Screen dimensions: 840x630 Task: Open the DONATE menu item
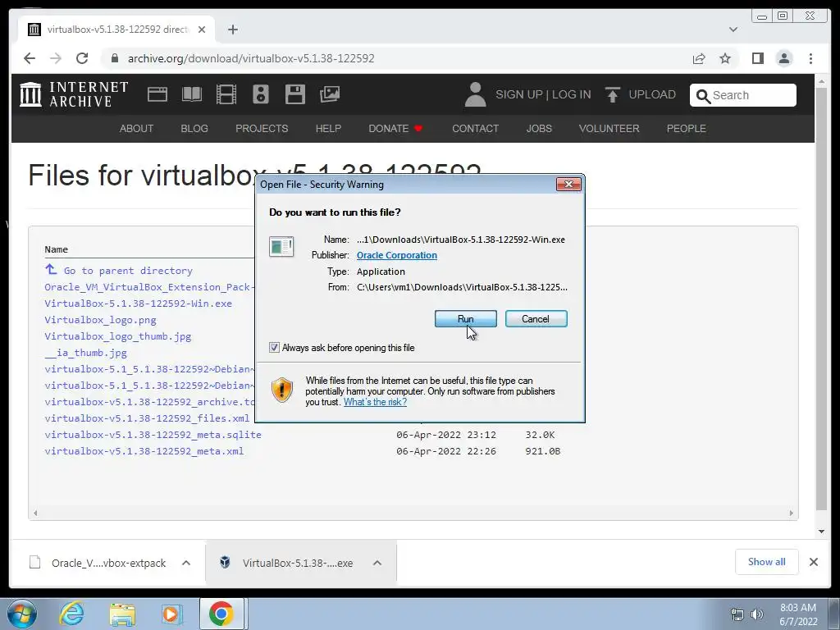pos(396,129)
